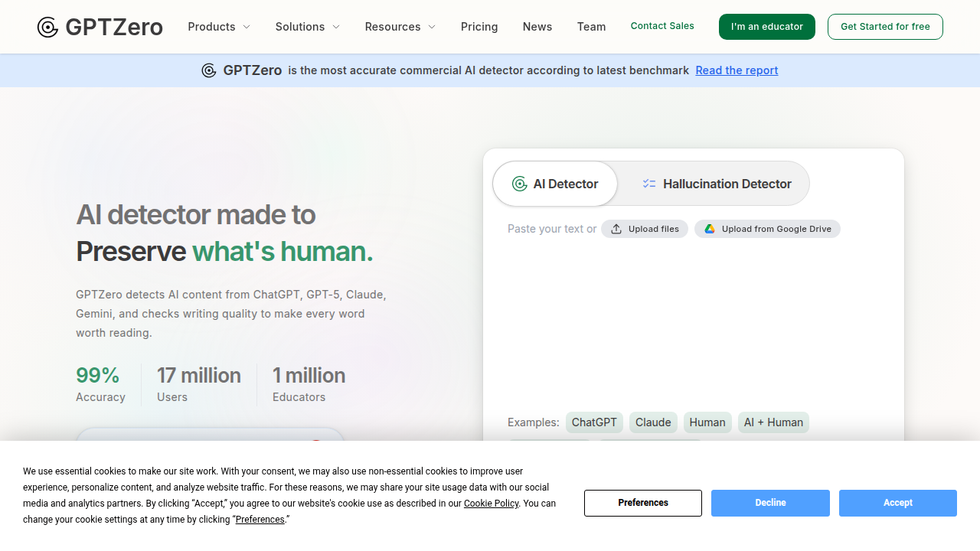Click the AI Detector tab icon
This screenshot has width=980, height=551.
520,184
